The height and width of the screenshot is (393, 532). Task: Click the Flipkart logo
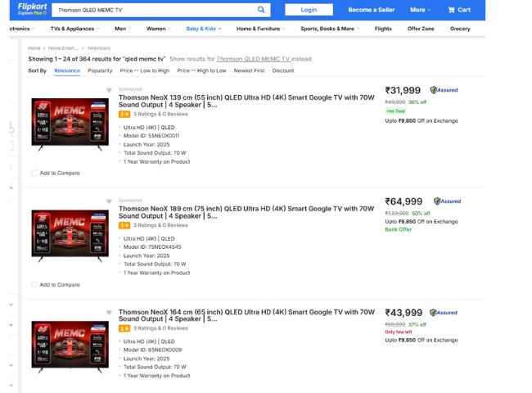pyautogui.click(x=29, y=8)
